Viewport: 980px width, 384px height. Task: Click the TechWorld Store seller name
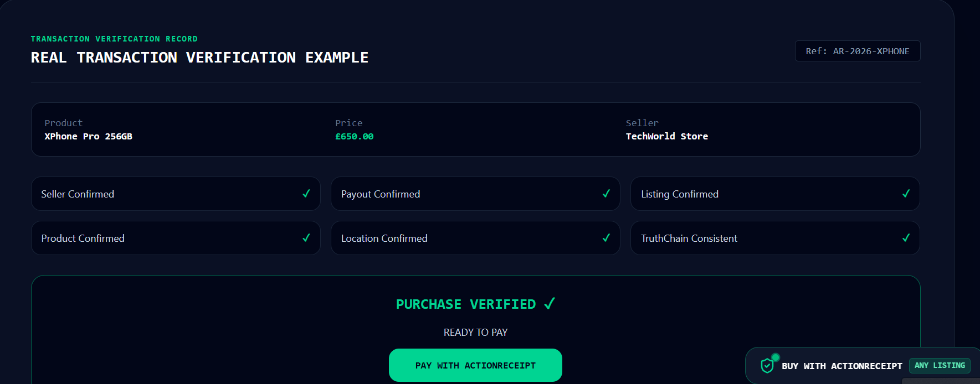click(667, 136)
